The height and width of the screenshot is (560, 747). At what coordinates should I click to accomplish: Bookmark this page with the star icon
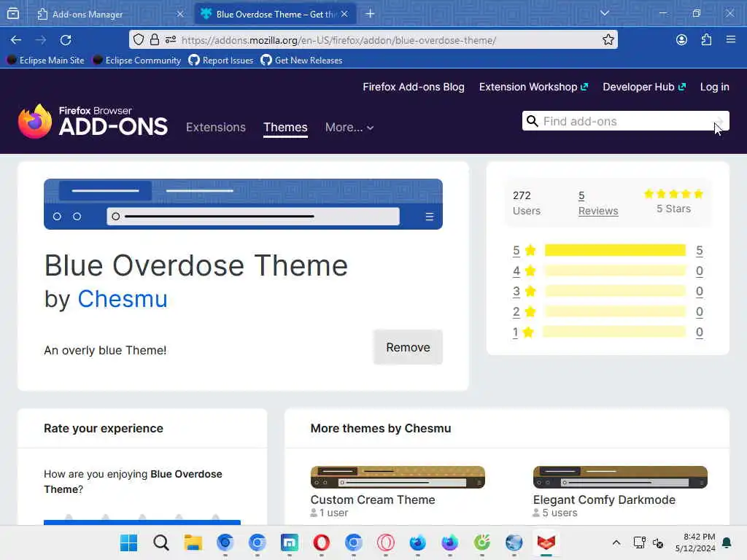[608, 40]
